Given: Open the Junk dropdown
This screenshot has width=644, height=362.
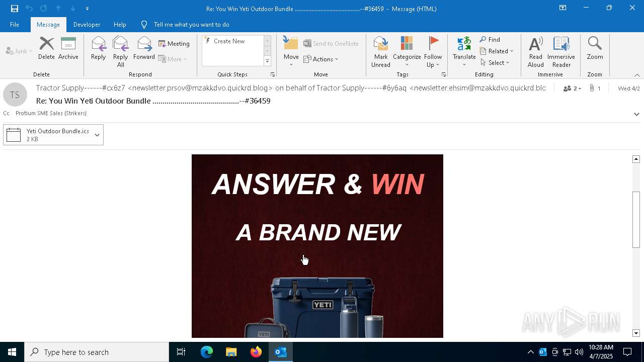Looking at the screenshot, I should [19, 51].
